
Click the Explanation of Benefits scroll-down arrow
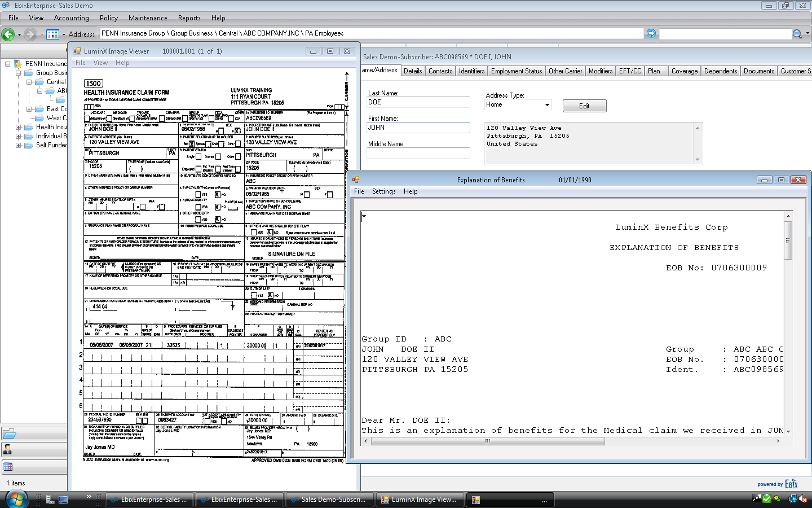click(788, 432)
